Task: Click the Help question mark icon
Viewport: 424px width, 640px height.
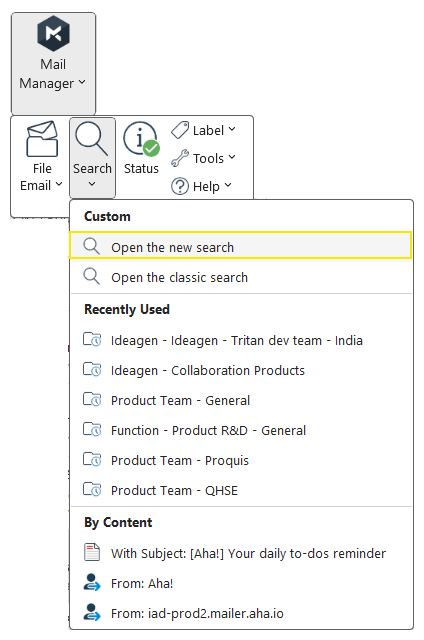Action: coord(180,186)
